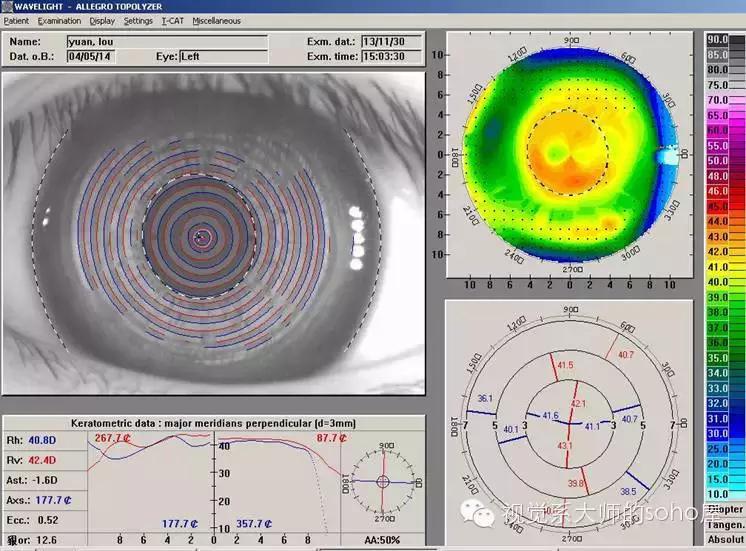The height and width of the screenshot is (551, 746).
Task: Open the Settings menu
Action: click(x=138, y=21)
